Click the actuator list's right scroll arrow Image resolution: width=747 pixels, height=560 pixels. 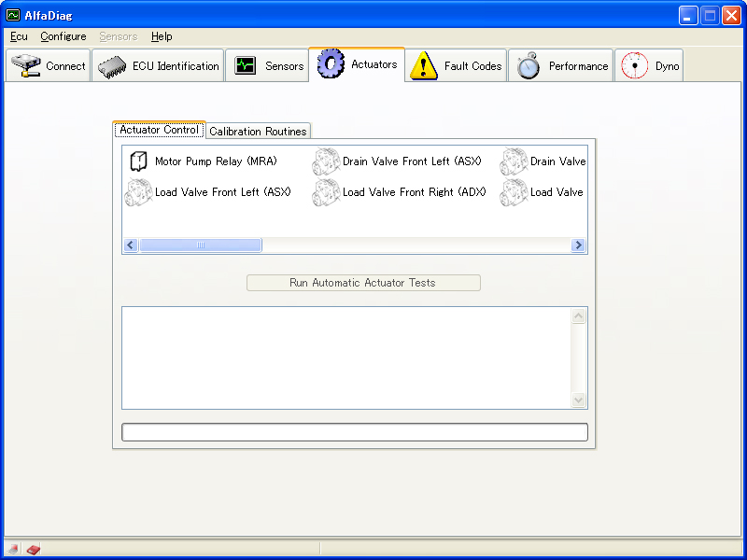(x=578, y=245)
